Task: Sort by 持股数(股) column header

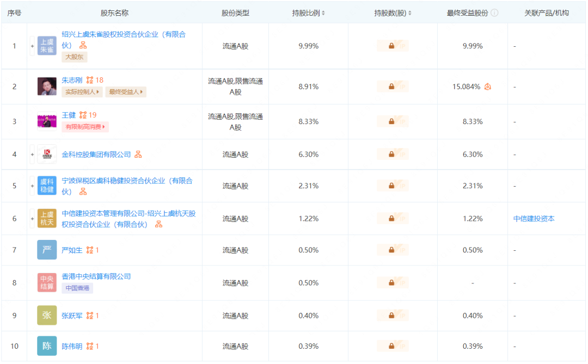Action: (x=393, y=13)
